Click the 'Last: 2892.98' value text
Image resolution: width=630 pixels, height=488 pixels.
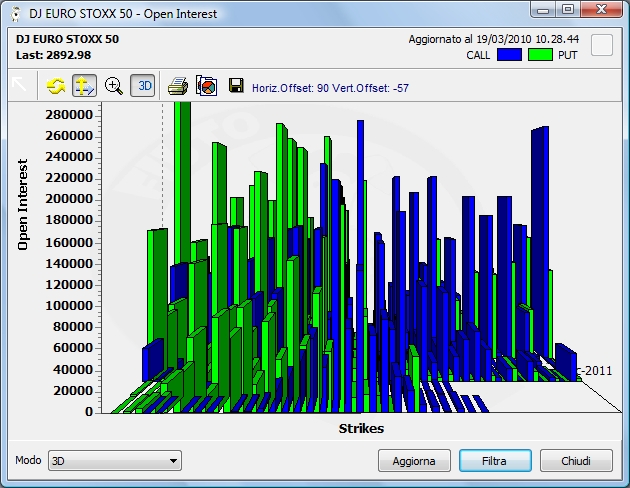point(53,55)
